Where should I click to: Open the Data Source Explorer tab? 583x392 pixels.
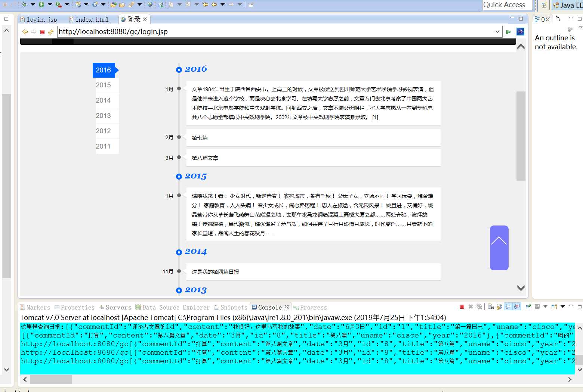tap(173, 307)
